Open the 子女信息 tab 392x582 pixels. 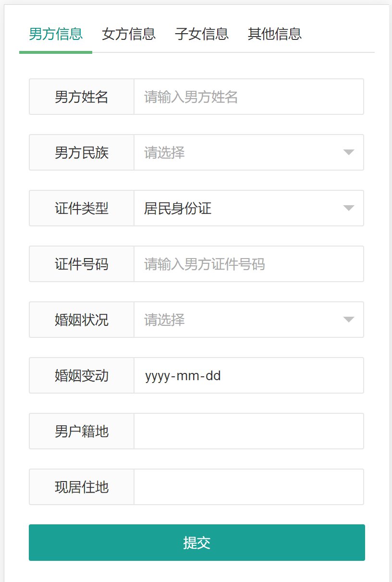[x=202, y=34]
